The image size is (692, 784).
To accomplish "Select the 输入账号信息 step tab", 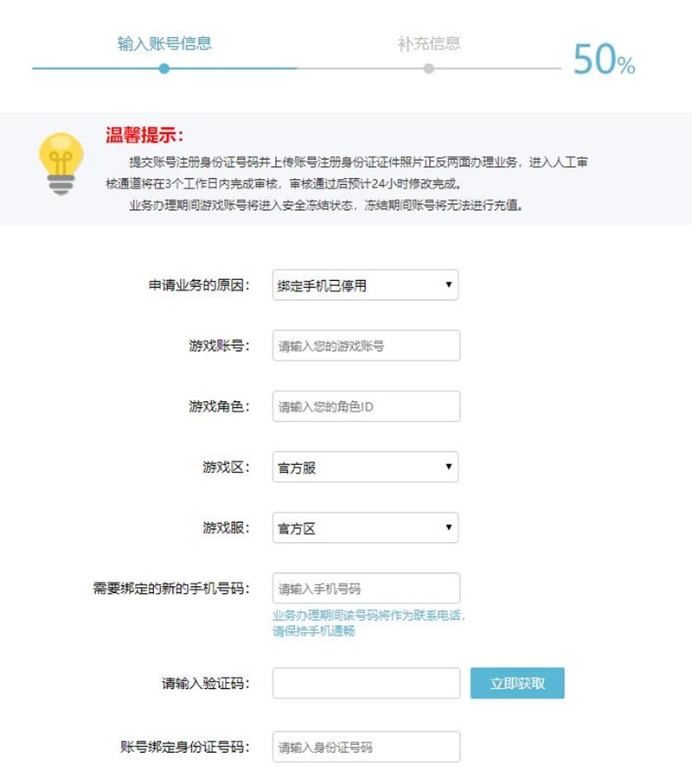I will tap(164, 43).
